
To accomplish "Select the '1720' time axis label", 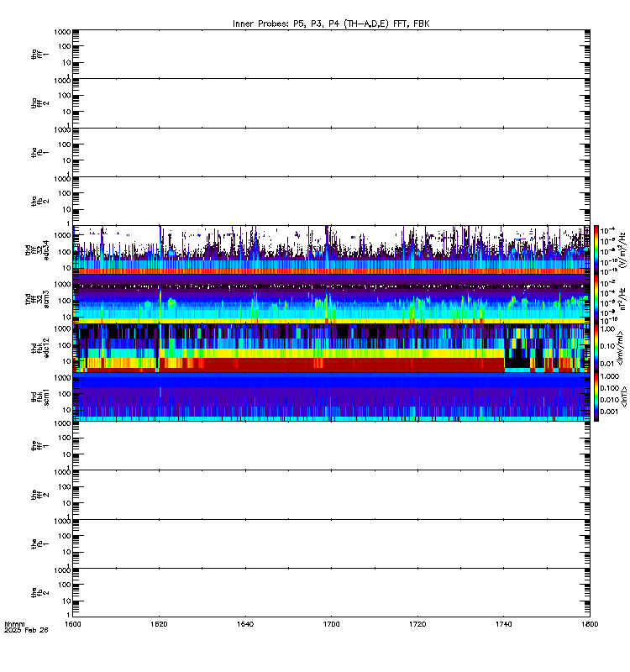I will (417, 624).
